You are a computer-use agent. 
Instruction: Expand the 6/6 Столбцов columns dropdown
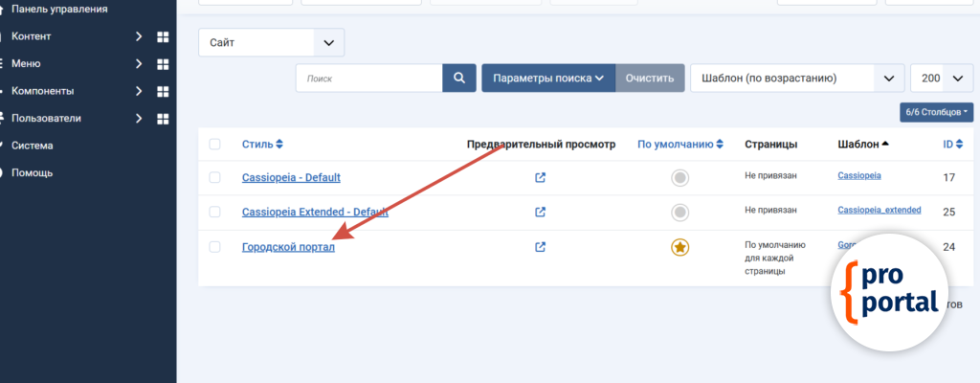click(936, 113)
